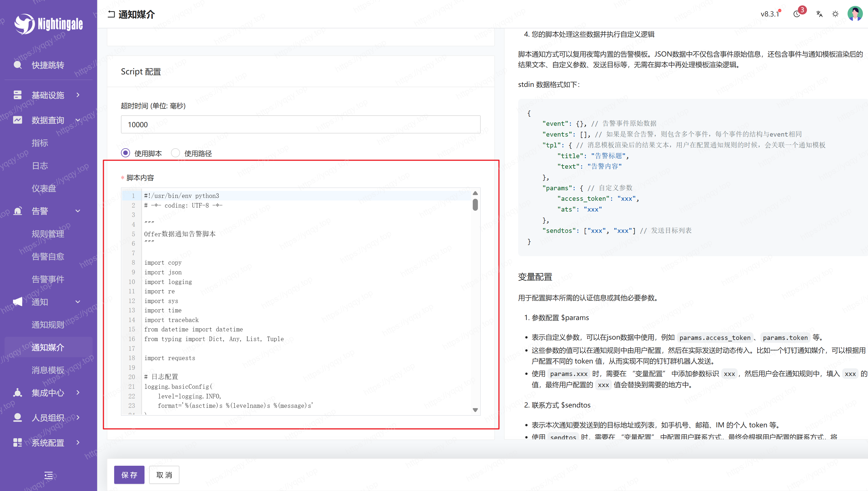Click the 取消 button
Image resolution: width=868 pixels, height=491 pixels.
(x=164, y=475)
